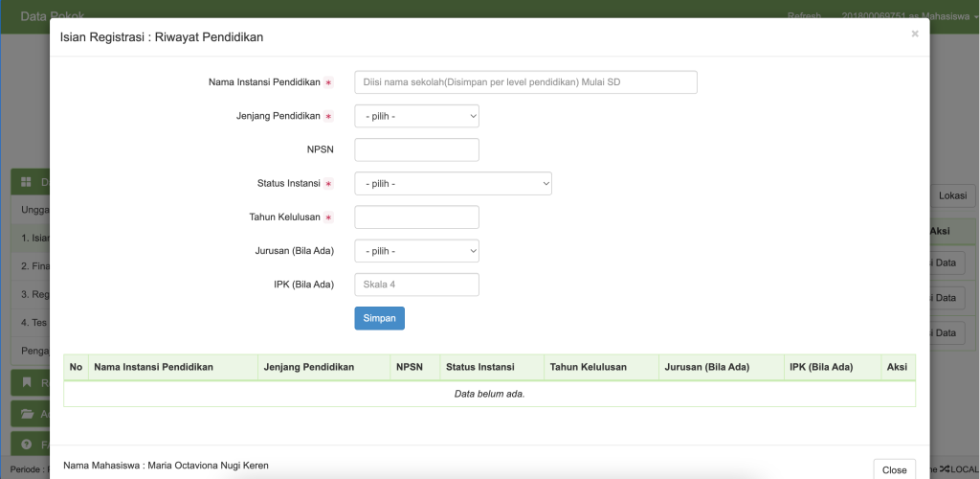Click the question mark icon in sidebar

pos(27,445)
